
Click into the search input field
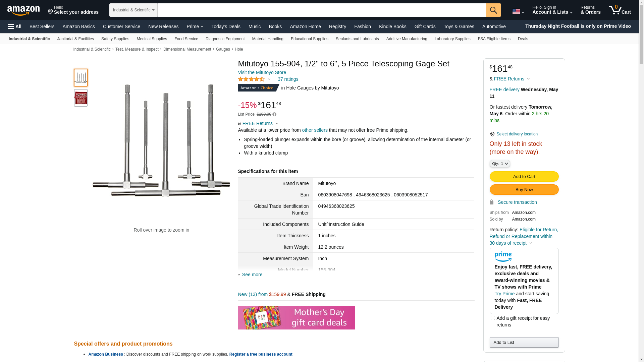[x=321, y=10]
